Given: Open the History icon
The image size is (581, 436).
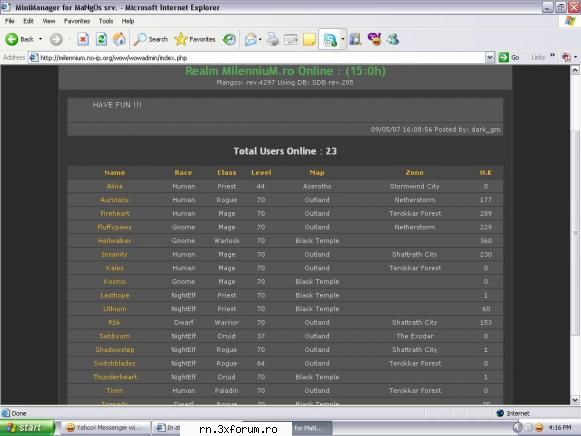Looking at the screenshot, I should coord(229,39).
